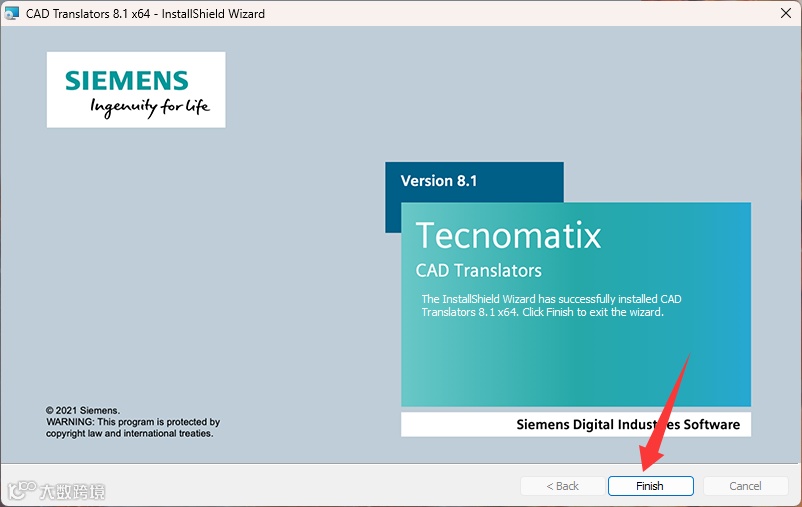Click the greyed-out Back button

click(x=563, y=486)
